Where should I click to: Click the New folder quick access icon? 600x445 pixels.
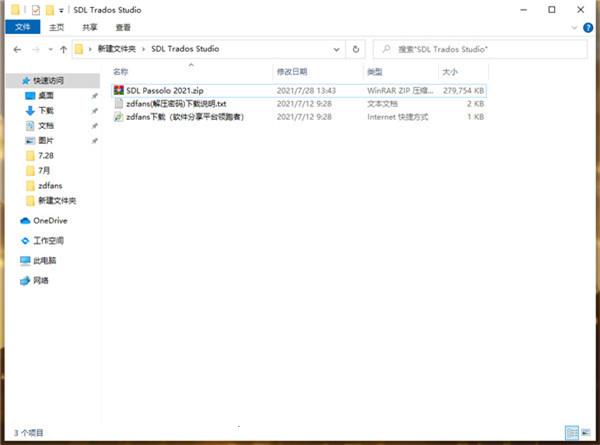click(50, 10)
